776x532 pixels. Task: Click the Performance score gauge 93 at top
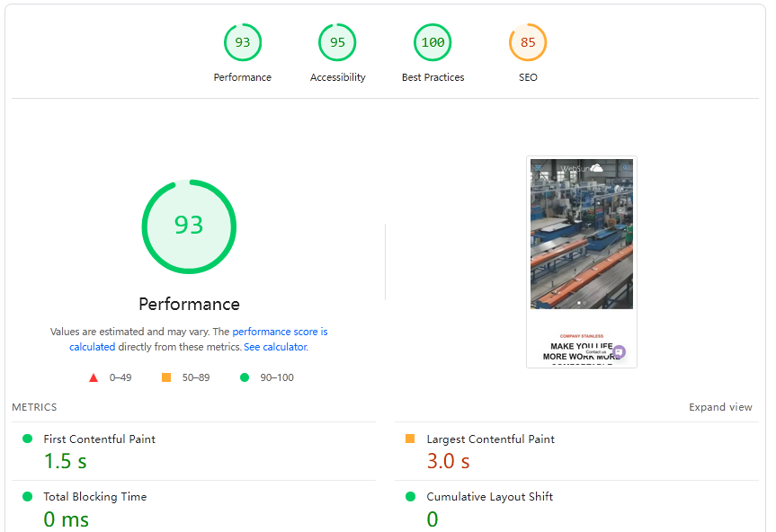coord(243,43)
